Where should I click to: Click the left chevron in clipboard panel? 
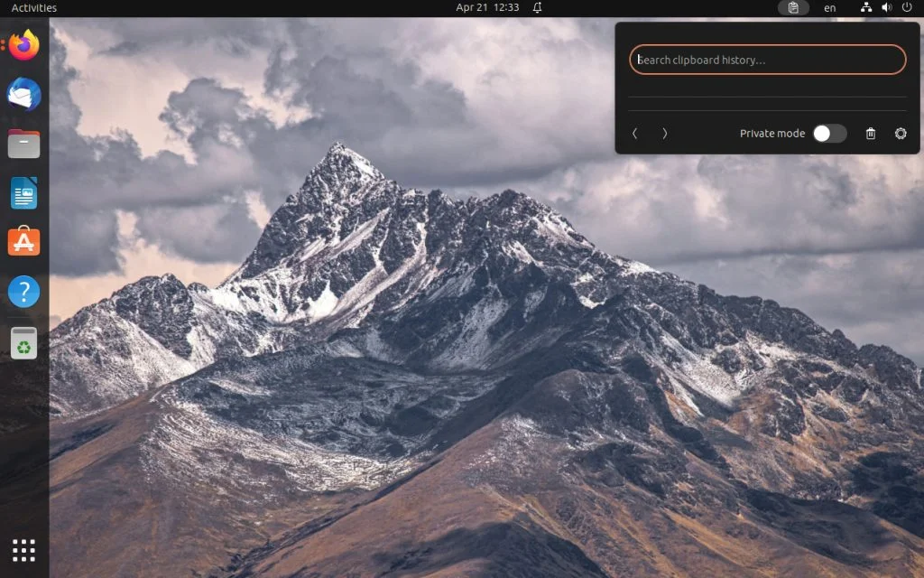pos(635,133)
